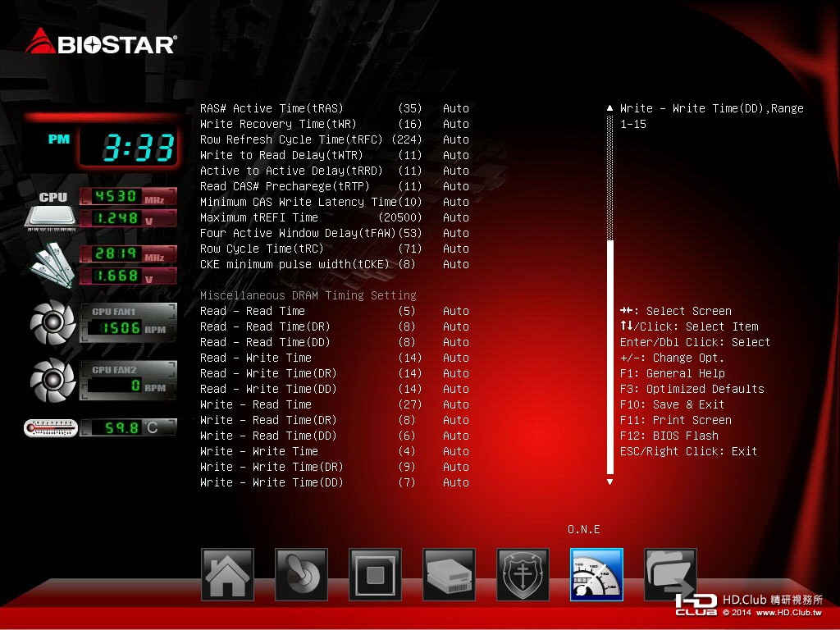840x630 pixels.
Task: Click the 3:33 PM clock display
Action: [x=129, y=147]
